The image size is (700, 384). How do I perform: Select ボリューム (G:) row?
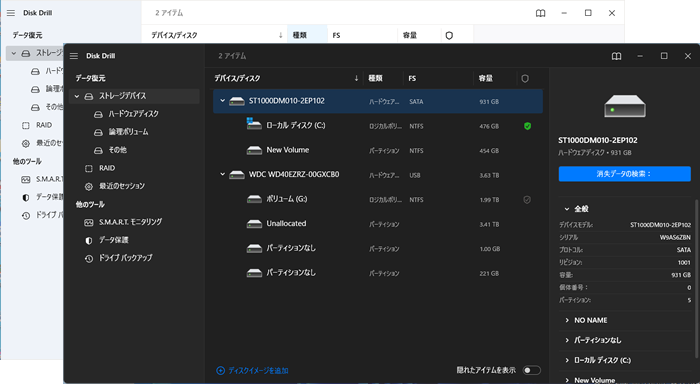coord(378,199)
